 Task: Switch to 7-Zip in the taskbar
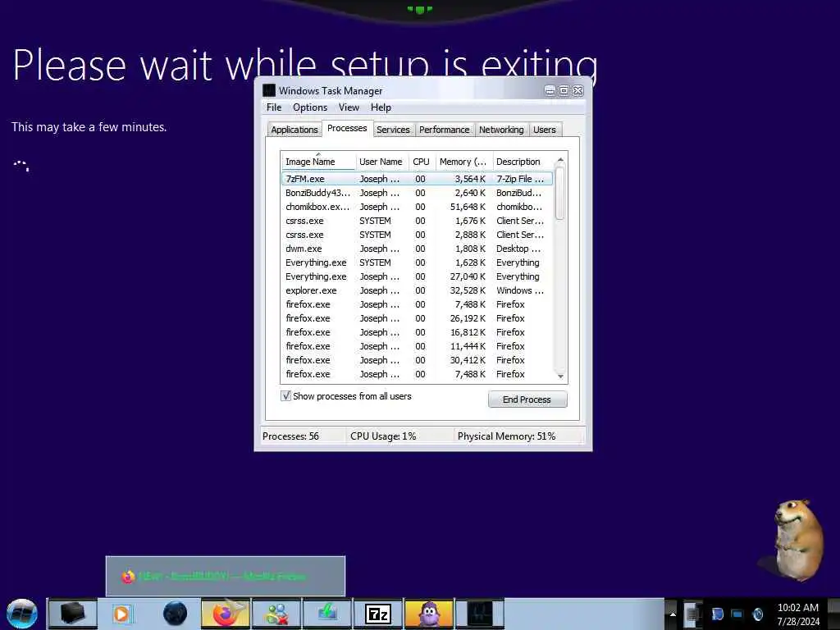pyautogui.click(x=378, y=614)
